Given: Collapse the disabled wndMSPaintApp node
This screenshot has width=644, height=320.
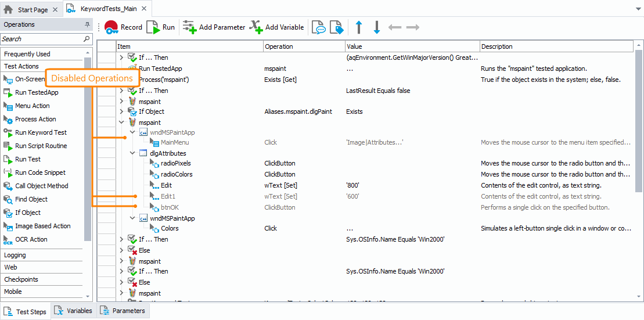Looking at the screenshot, I should click(132, 132).
